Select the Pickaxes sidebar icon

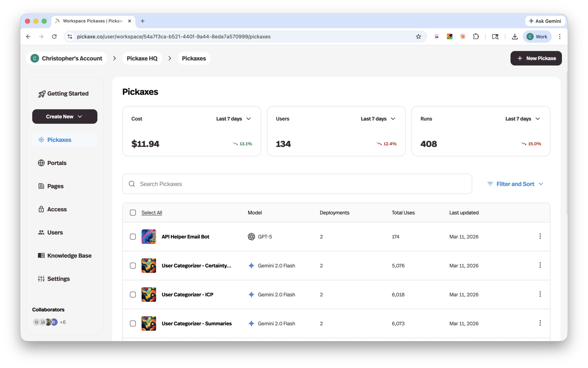click(x=41, y=140)
